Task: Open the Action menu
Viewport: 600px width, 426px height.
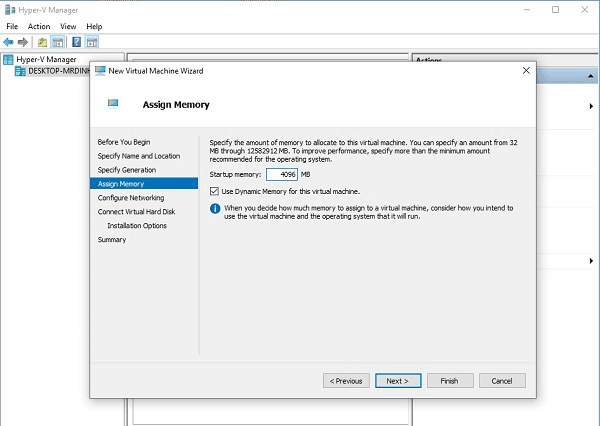Action: click(x=39, y=26)
